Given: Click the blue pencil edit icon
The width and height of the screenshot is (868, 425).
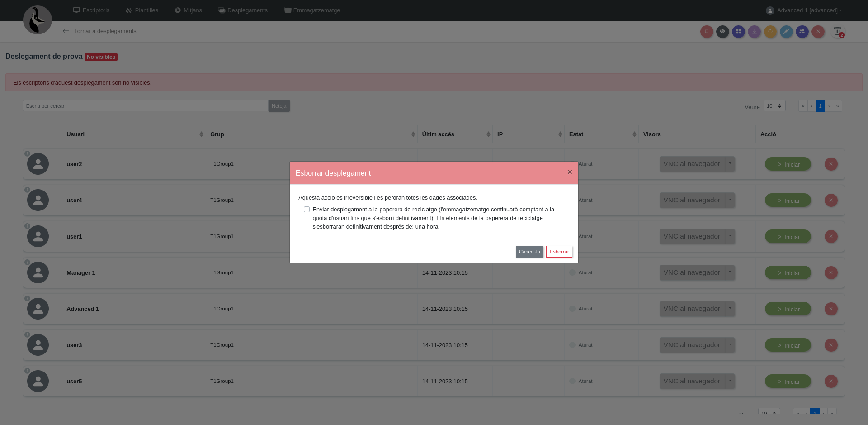Looking at the screenshot, I should (x=786, y=32).
